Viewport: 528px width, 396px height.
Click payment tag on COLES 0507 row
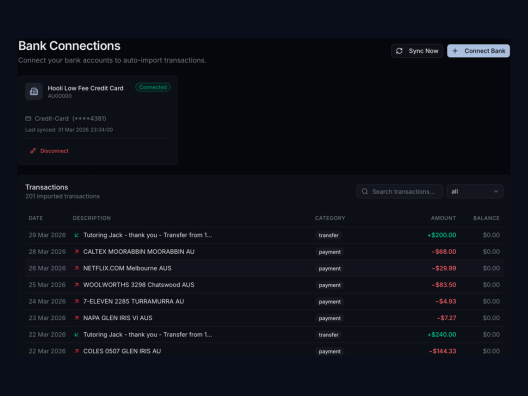[x=330, y=351]
